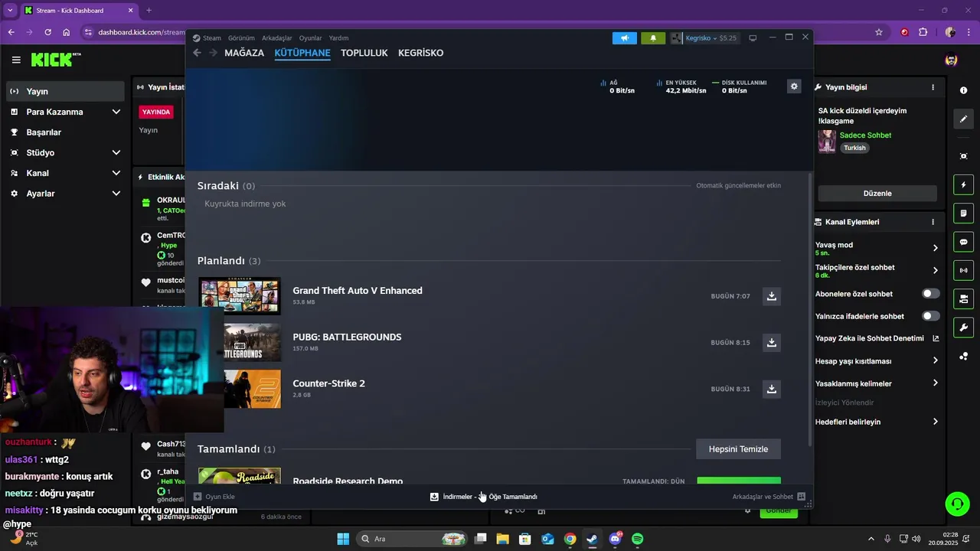Toggle Yalnızca ifadelerle sohbet switch

pos(931,316)
